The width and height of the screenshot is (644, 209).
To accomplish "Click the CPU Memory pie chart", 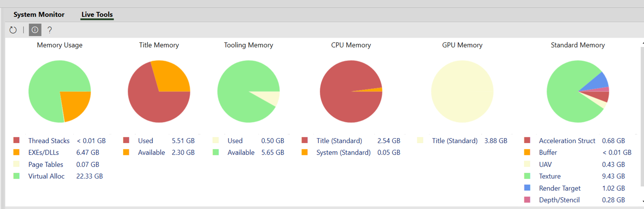I will (x=351, y=91).
